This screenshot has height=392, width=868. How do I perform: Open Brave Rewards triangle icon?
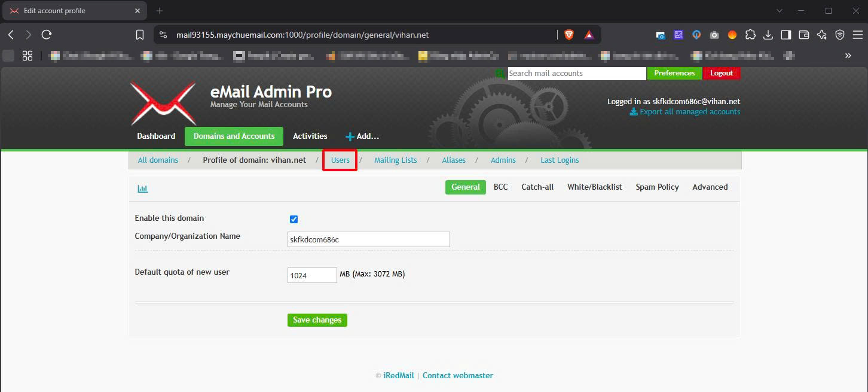[589, 35]
